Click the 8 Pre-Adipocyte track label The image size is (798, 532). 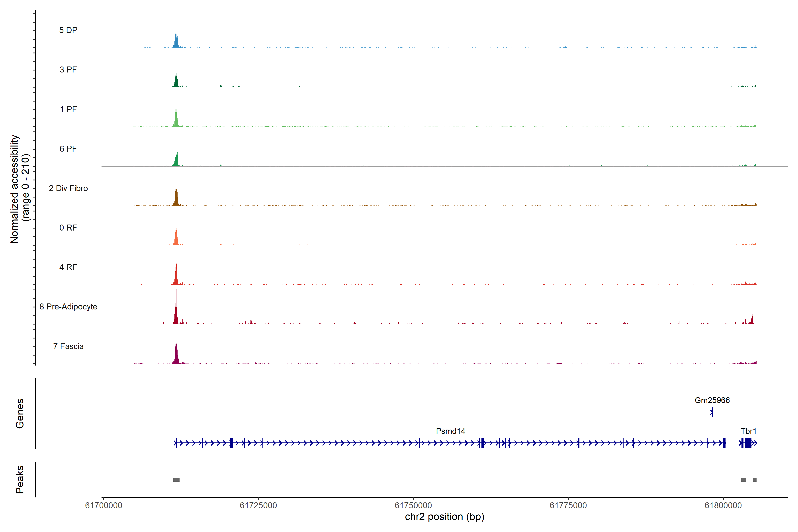(68, 306)
